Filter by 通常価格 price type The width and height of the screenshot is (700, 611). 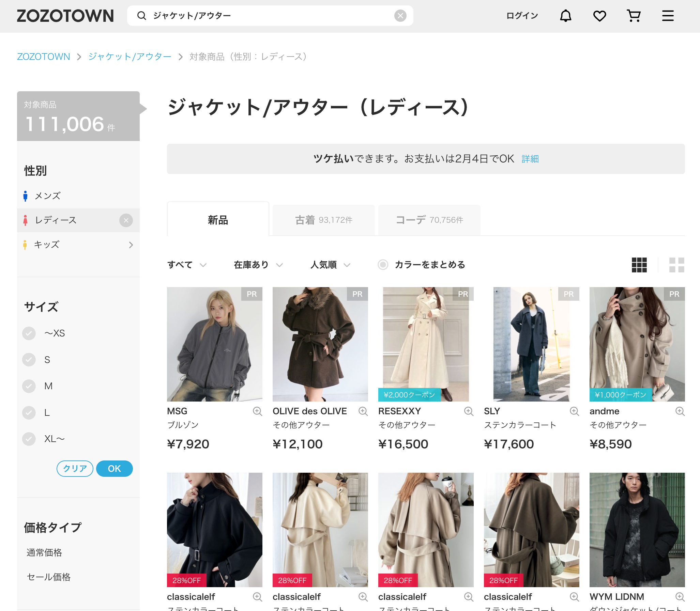coord(44,552)
